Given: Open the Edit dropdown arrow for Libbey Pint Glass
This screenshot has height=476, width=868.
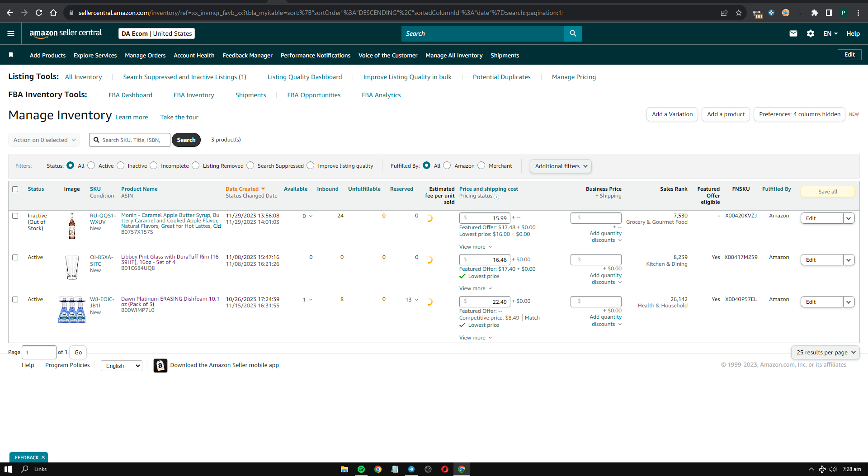Looking at the screenshot, I should click(x=849, y=260).
